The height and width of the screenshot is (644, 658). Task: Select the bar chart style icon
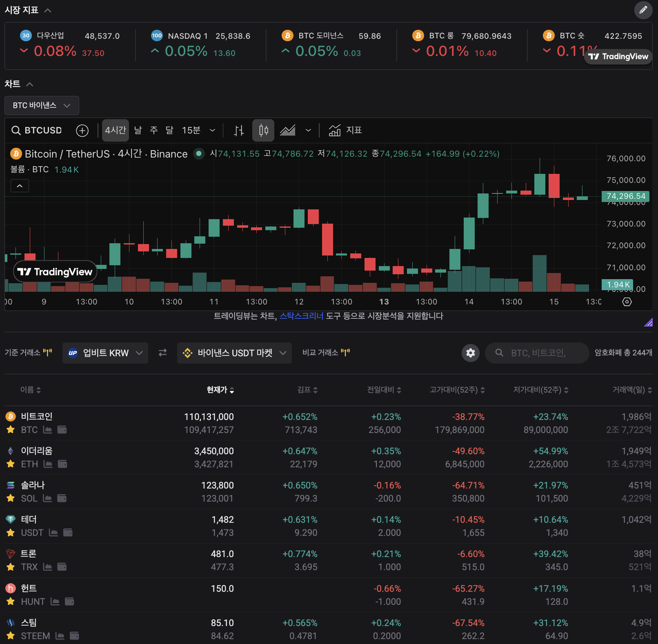pyautogui.click(x=239, y=130)
